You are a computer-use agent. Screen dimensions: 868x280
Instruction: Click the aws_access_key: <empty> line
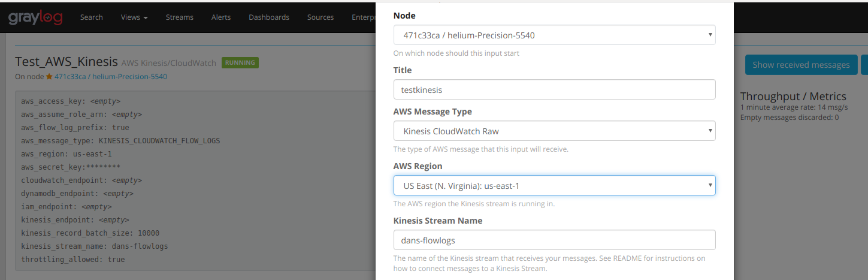coord(71,101)
